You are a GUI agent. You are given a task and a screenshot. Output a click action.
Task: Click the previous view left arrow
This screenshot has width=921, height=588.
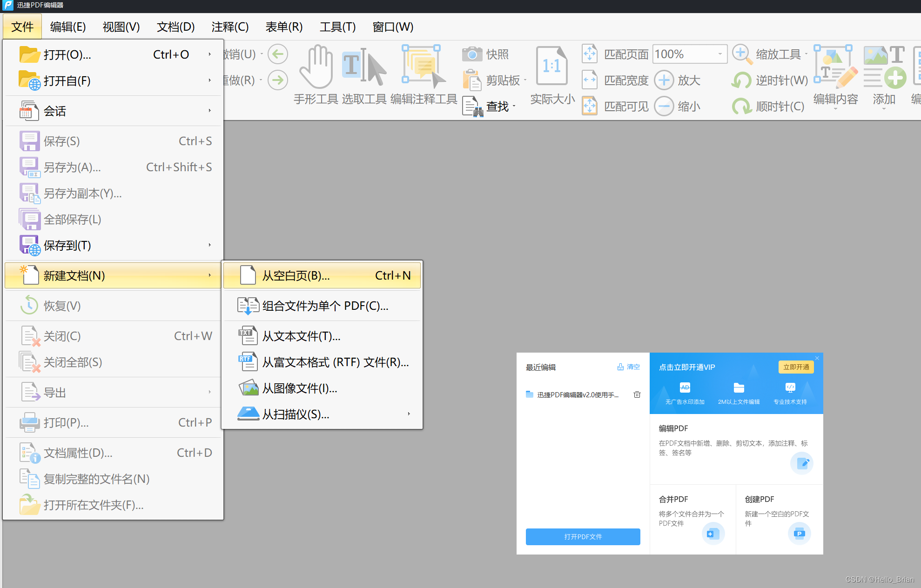click(x=278, y=54)
